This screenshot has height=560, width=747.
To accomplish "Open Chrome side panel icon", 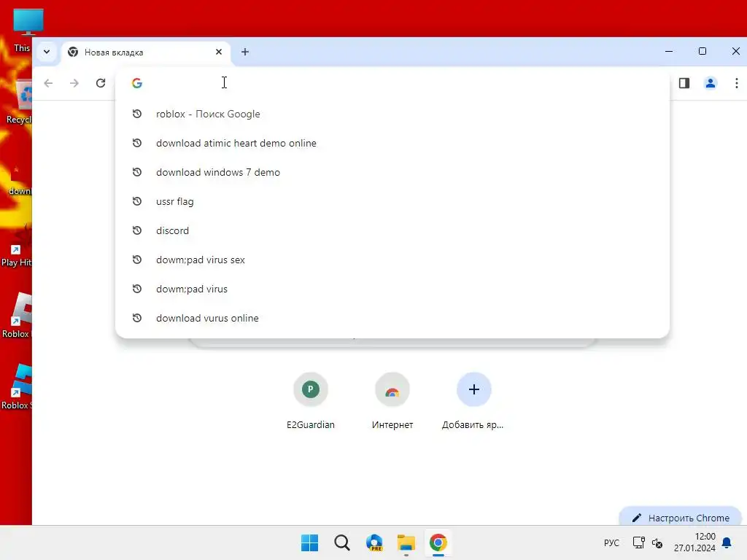I will 684,83.
